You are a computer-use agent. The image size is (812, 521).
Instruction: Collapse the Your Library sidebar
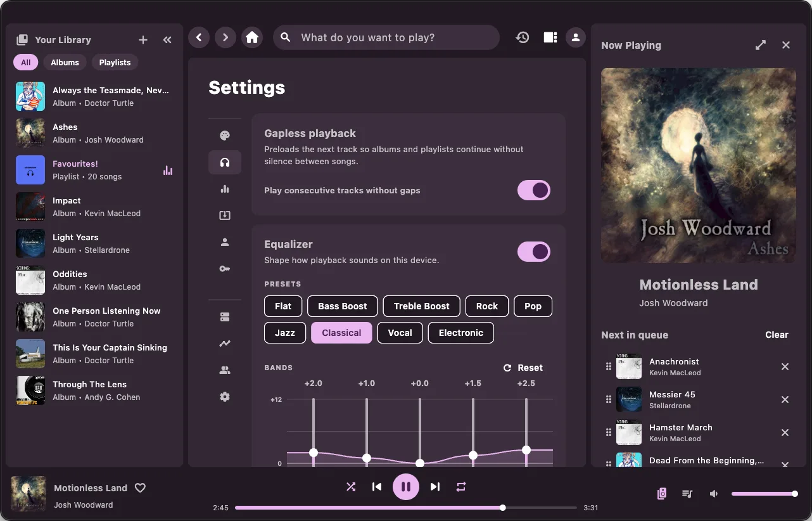[167, 40]
